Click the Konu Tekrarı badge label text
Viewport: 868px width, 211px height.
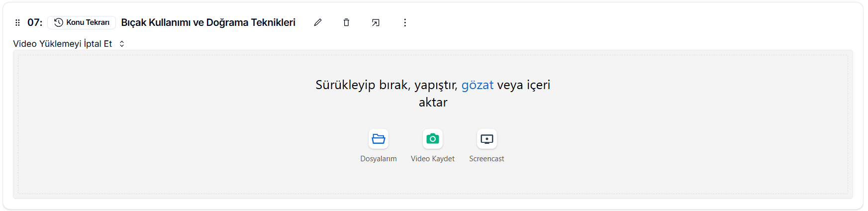[88, 22]
